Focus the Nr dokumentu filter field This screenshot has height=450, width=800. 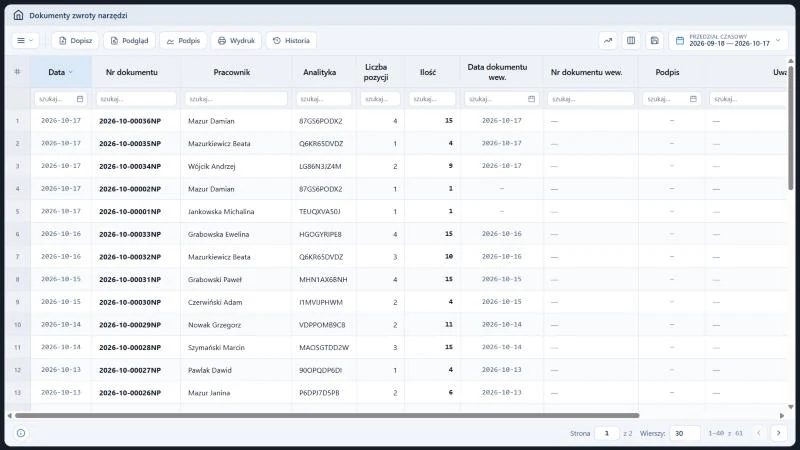pyautogui.click(x=136, y=99)
